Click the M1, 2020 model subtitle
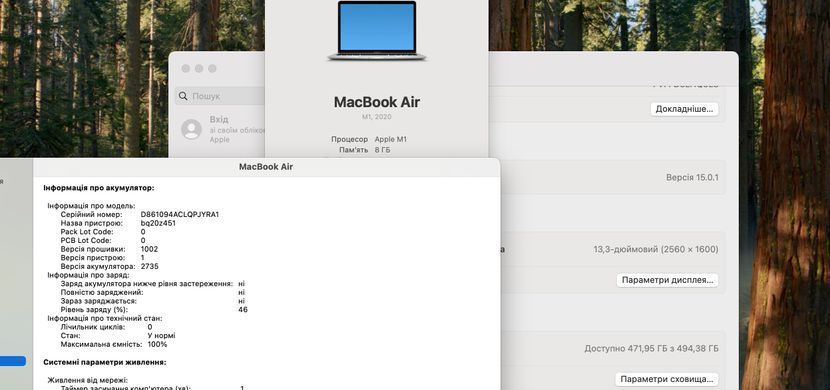Viewport: 830px width, 390px height. tap(376, 117)
